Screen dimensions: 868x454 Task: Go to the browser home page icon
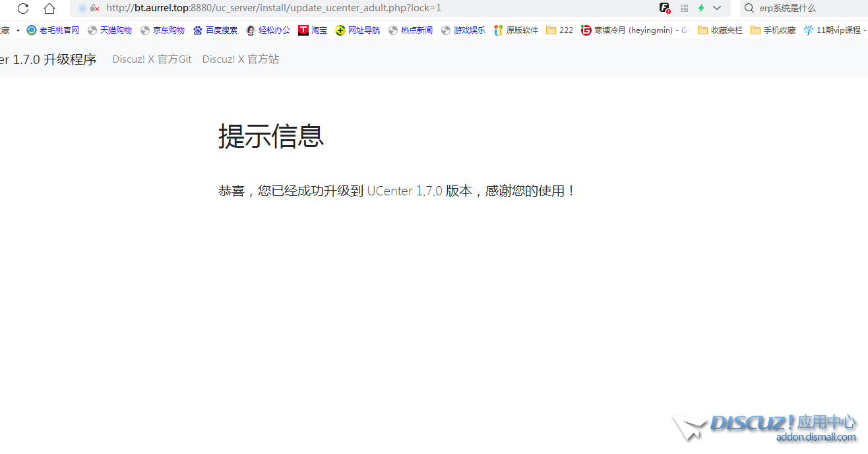pos(49,9)
